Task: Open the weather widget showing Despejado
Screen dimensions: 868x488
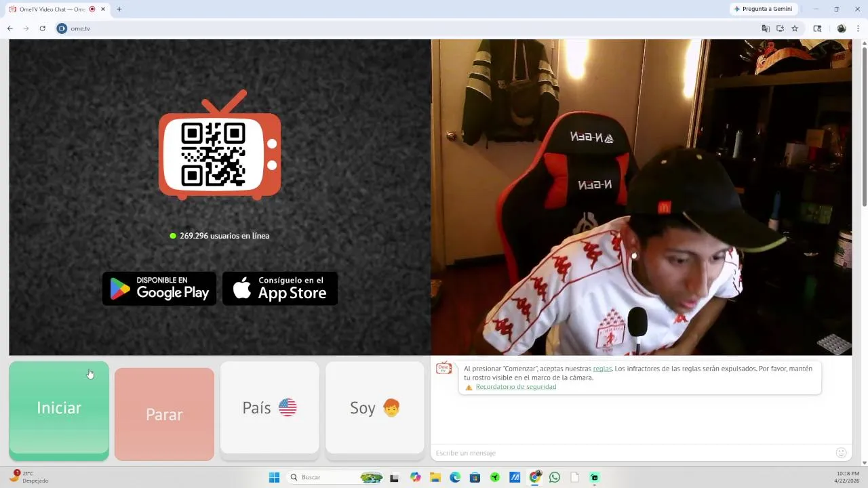Action: (29, 477)
